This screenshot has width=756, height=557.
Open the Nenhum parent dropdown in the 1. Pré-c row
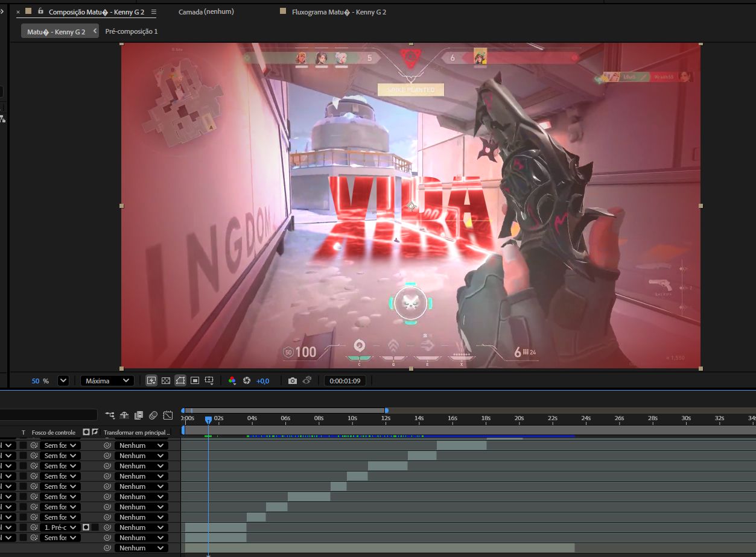(x=141, y=527)
